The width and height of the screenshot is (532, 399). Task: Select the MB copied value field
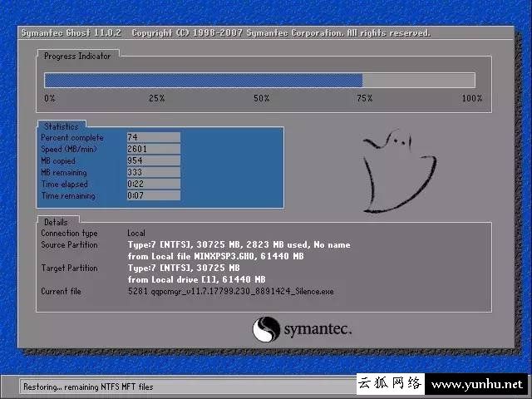tap(153, 160)
